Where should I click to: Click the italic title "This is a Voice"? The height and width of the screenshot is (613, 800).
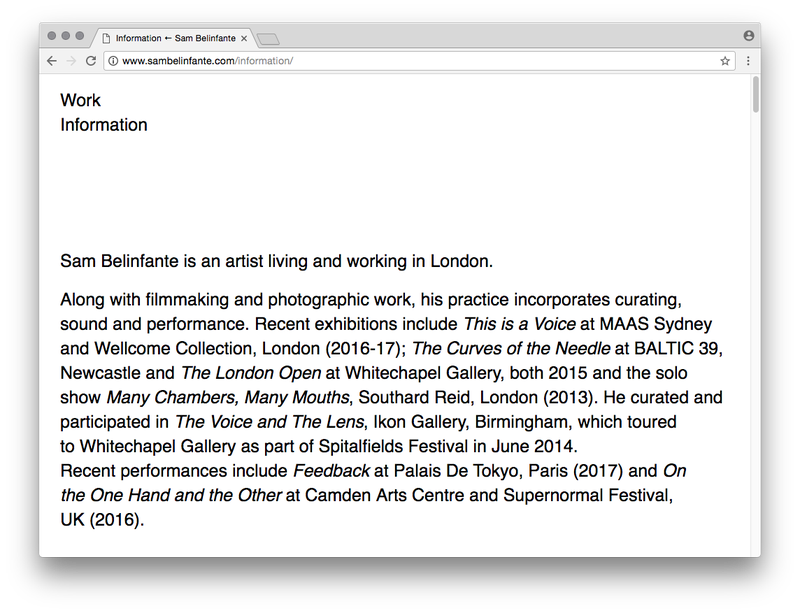click(519, 324)
